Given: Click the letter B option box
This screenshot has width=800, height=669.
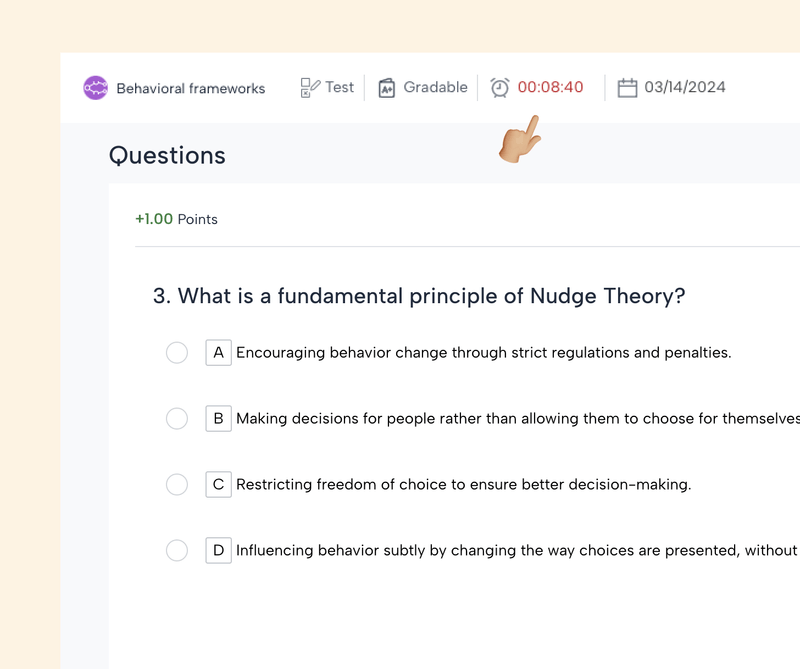Looking at the screenshot, I should (x=218, y=419).
